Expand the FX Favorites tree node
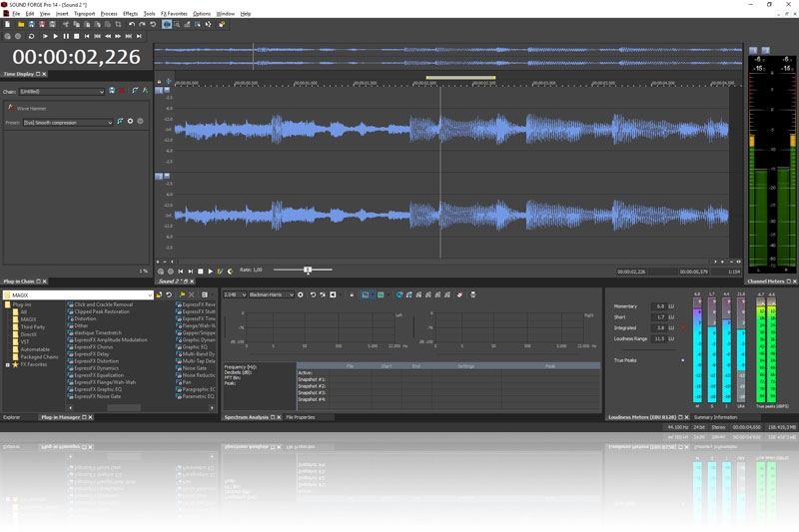Screen dimensions: 799x532 8,364
